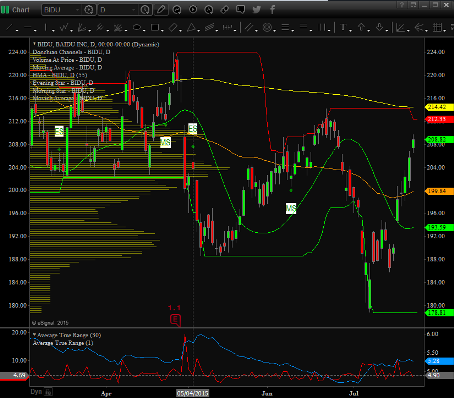The height and width of the screenshot is (398, 454).
Task: Click the Jul month axis label
Action: coord(354,393)
